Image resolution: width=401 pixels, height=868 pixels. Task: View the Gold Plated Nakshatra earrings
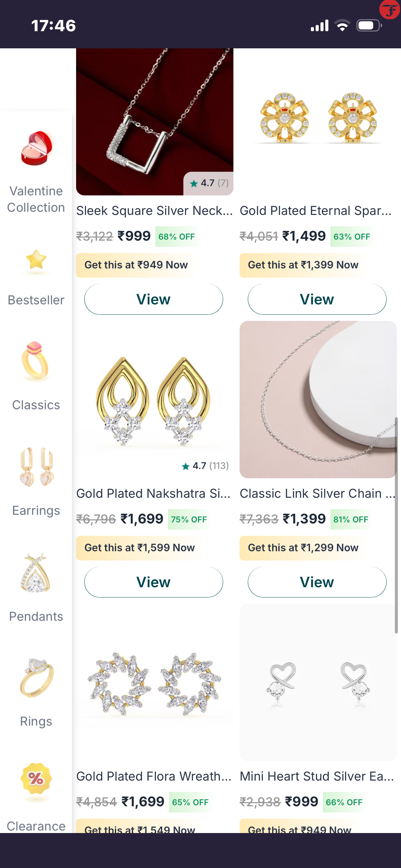point(154,582)
